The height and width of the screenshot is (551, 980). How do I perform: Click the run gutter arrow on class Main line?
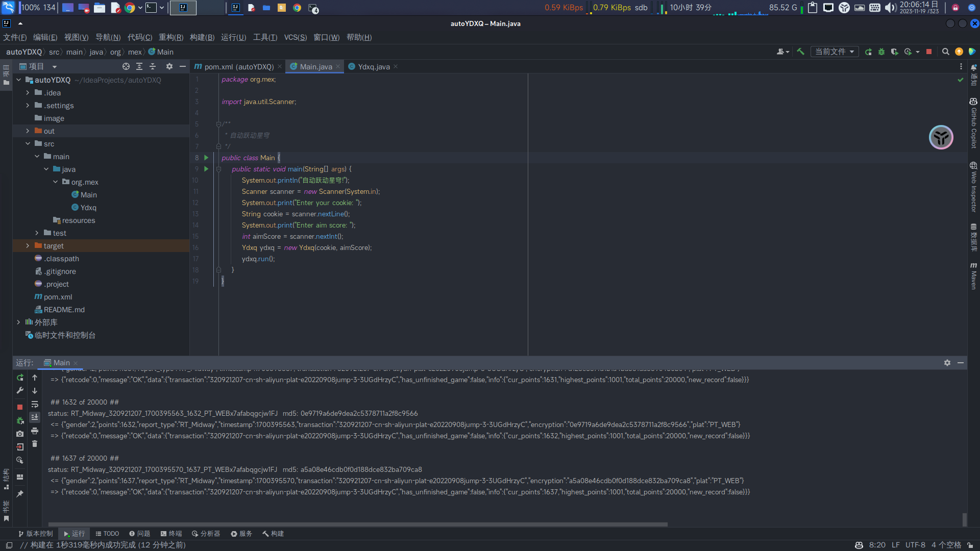coord(206,158)
